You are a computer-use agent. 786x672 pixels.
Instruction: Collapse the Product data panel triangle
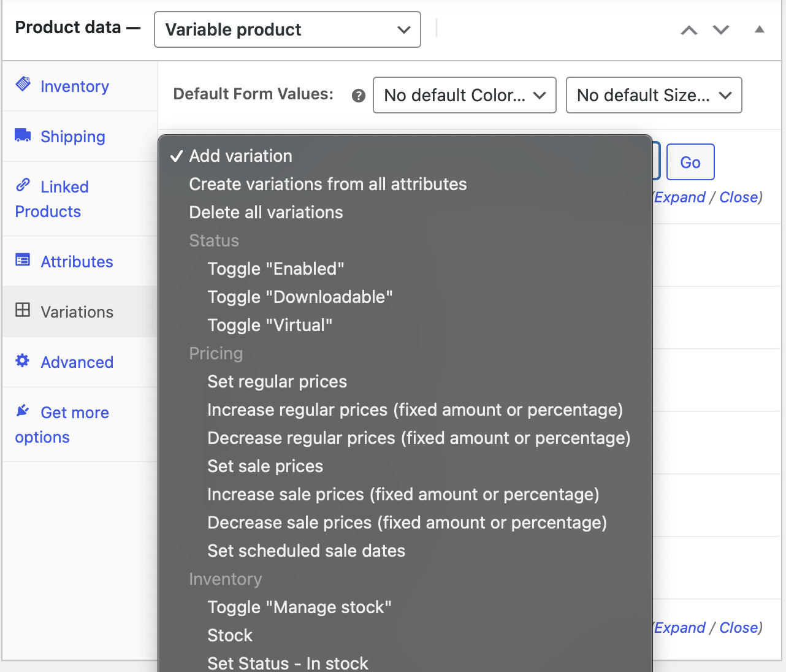760,29
